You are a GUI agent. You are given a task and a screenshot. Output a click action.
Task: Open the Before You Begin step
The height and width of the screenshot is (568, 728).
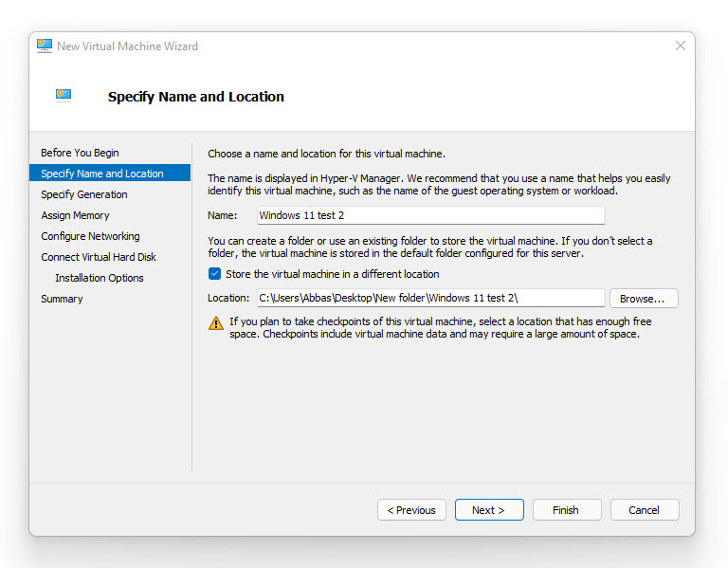click(80, 153)
